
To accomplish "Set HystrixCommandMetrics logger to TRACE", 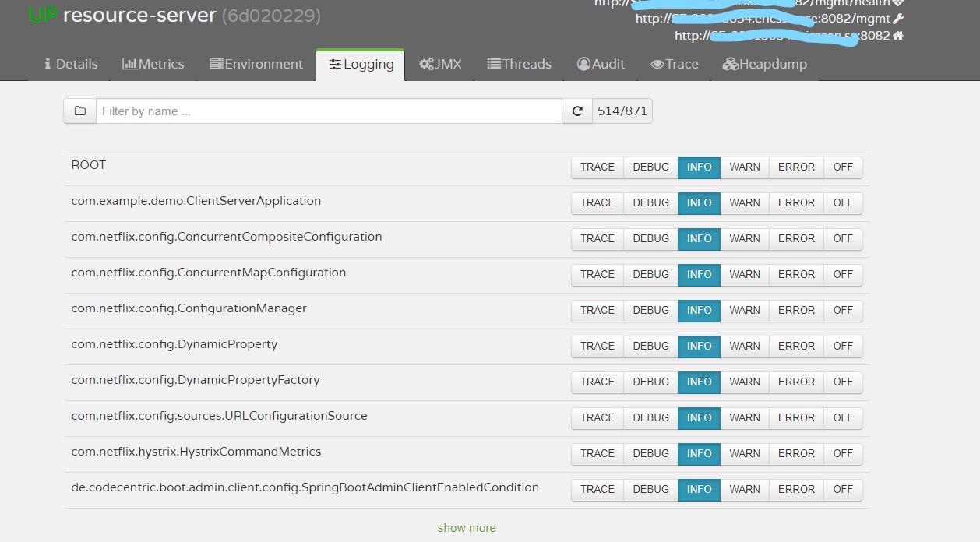I will click(598, 454).
